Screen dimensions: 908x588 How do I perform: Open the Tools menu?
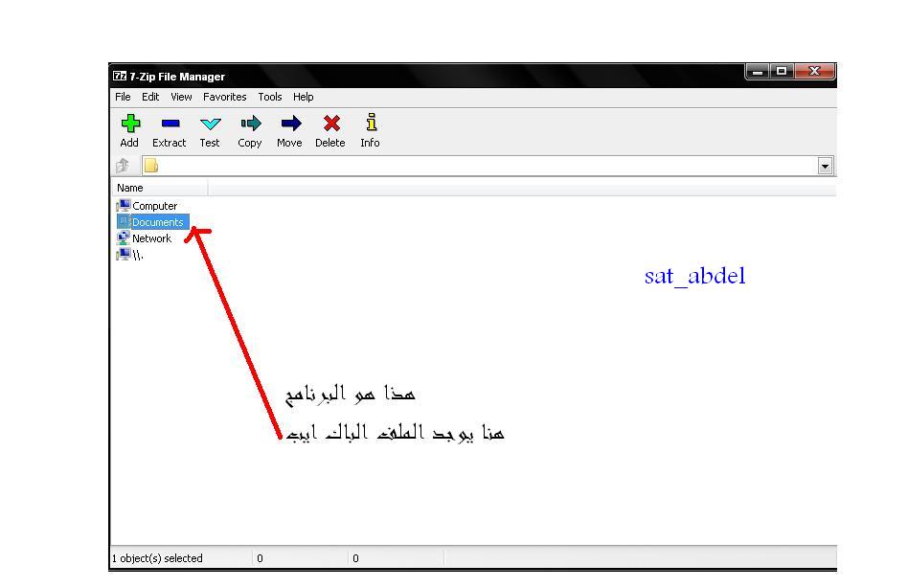point(270,97)
